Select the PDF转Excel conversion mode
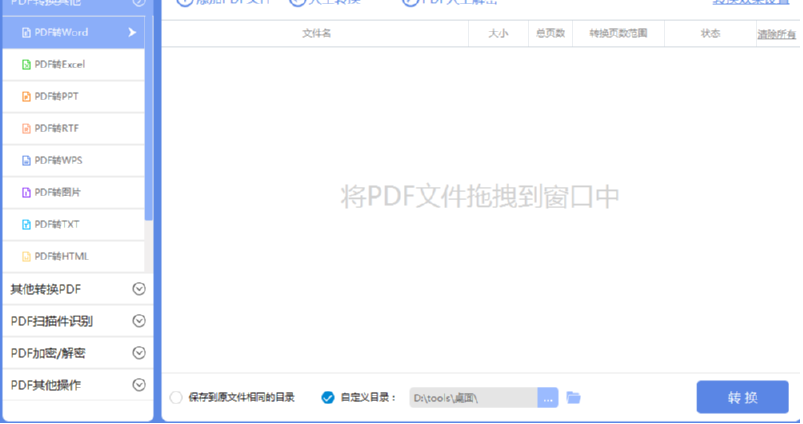This screenshot has width=803, height=424. click(74, 65)
